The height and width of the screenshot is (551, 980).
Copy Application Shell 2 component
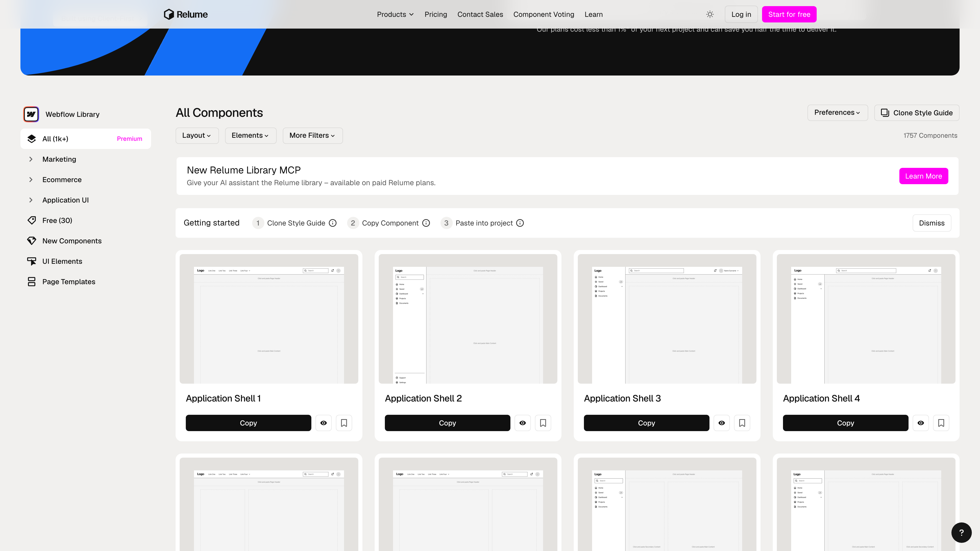(x=447, y=423)
